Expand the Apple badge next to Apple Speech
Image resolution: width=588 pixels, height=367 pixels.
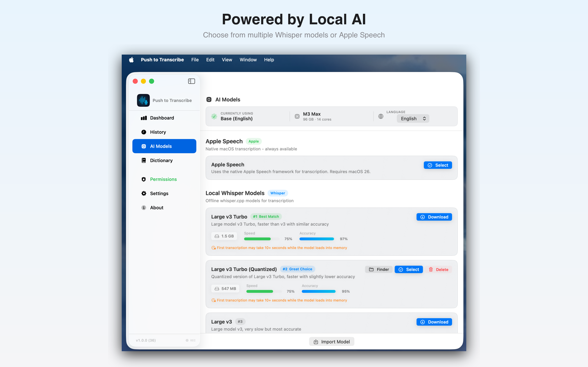tap(253, 141)
